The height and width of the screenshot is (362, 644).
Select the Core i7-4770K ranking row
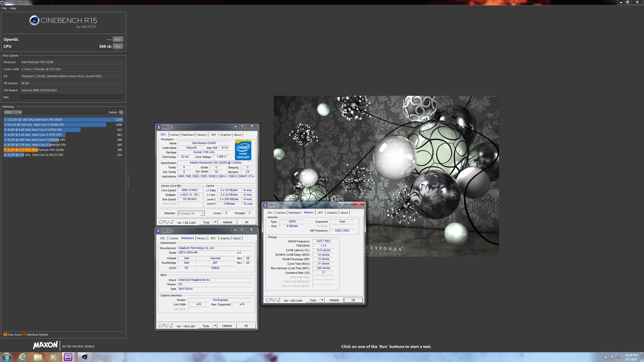point(63,130)
